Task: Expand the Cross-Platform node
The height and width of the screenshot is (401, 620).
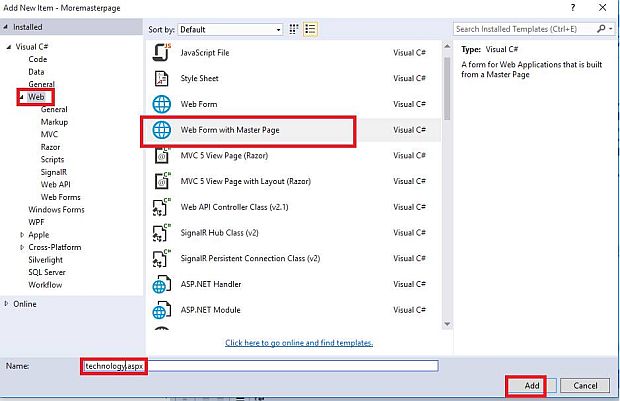Action: (x=22, y=247)
